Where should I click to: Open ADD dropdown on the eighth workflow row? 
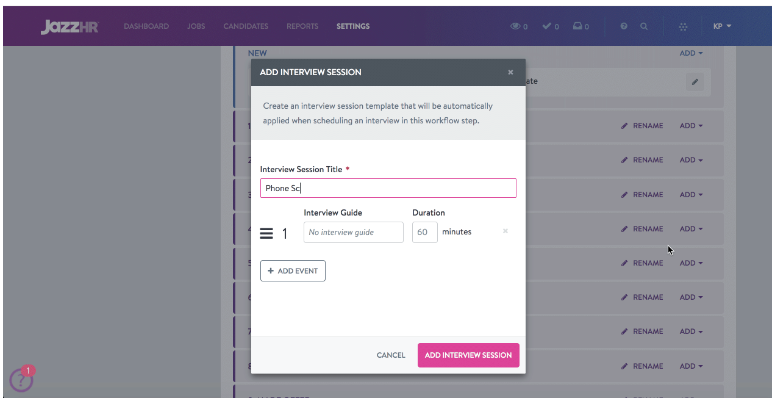click(691, 366)
